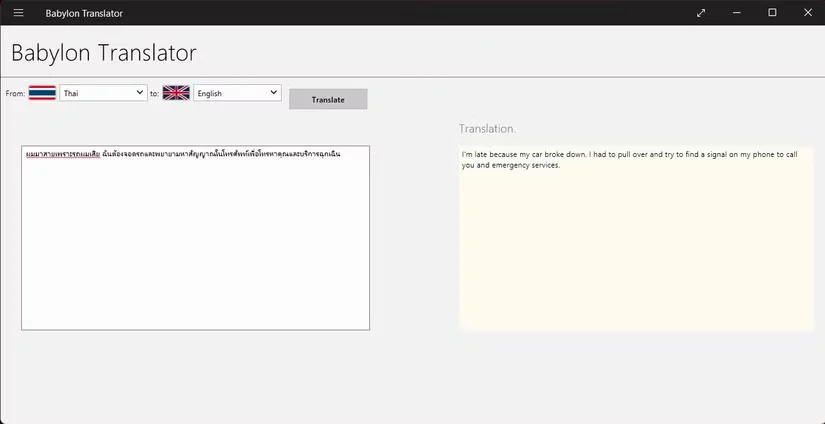Click the UK flag icon
The image size is (825, 424).
[176, 93]
